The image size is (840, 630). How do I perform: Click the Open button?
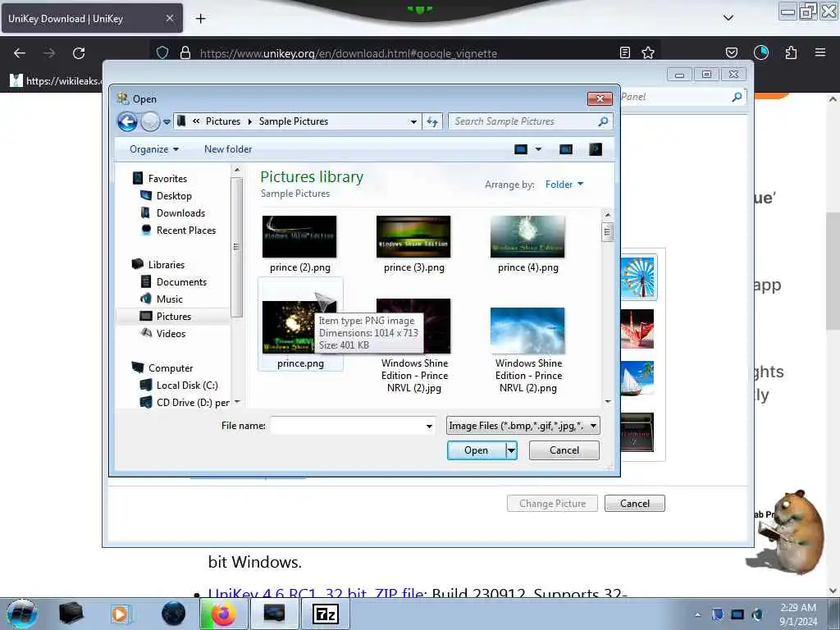pos(477,450)
